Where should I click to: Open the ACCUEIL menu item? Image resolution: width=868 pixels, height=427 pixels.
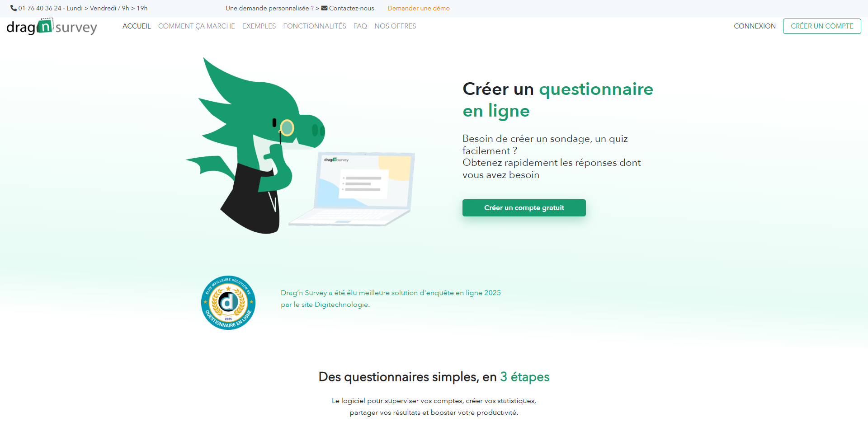(137, 26)
